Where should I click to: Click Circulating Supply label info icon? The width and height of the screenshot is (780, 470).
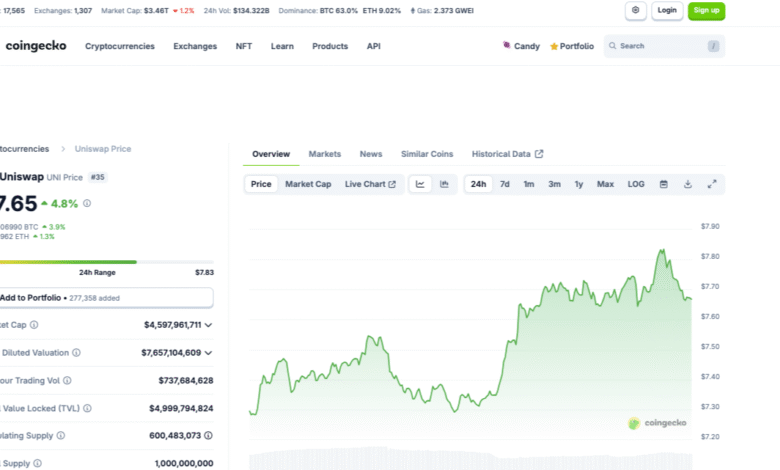tap(61, 436)
